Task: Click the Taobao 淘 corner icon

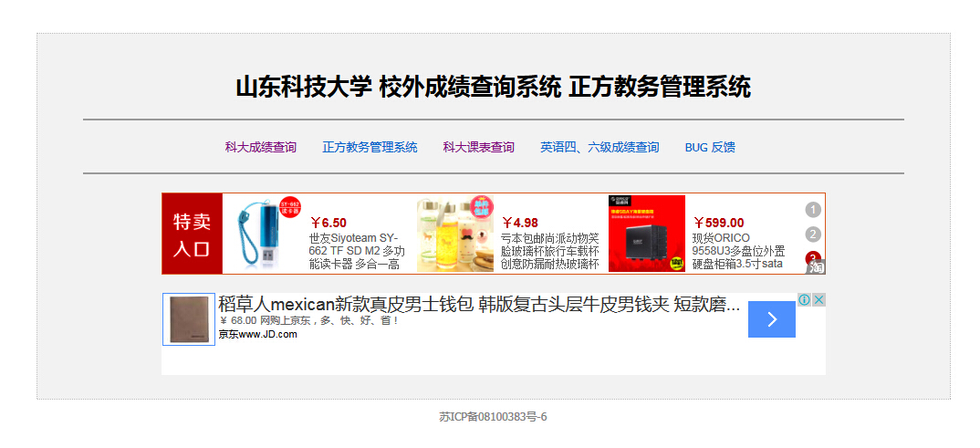Action: (817, 266)
